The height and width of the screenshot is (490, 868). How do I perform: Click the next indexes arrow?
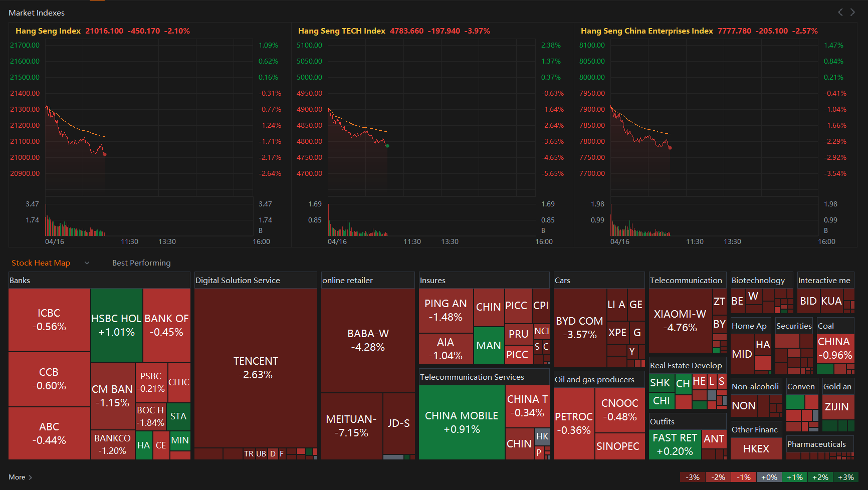pyautogui.click(x=852, y=13)
